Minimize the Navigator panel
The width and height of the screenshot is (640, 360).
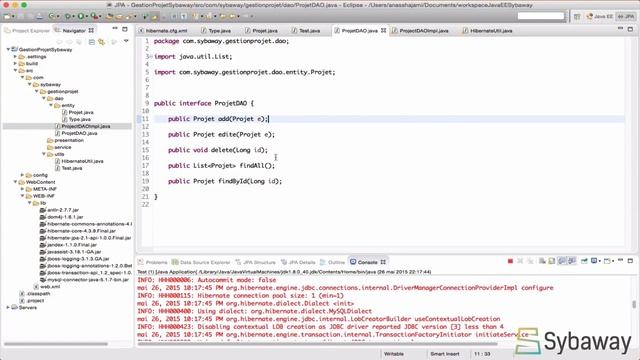115,29
